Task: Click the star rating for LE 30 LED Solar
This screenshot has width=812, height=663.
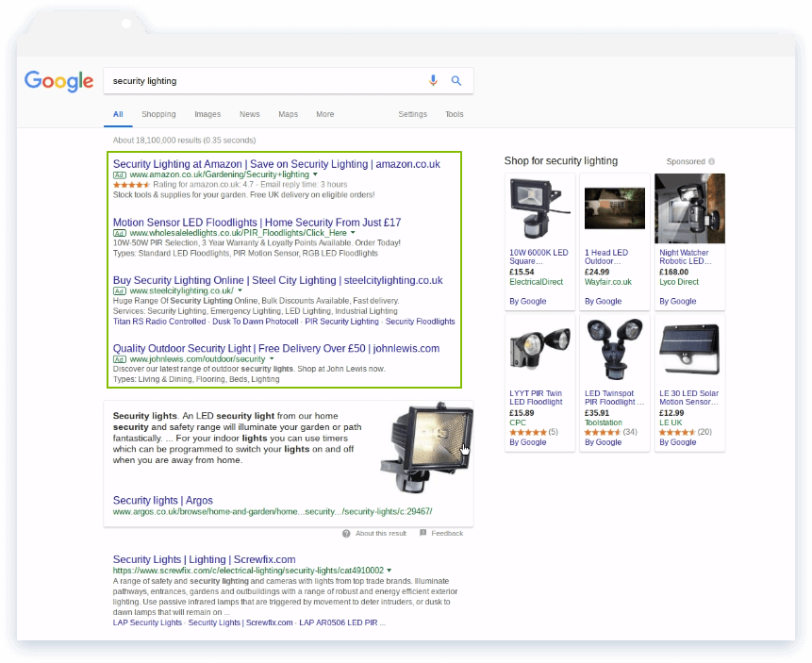Action: point(677,432)
